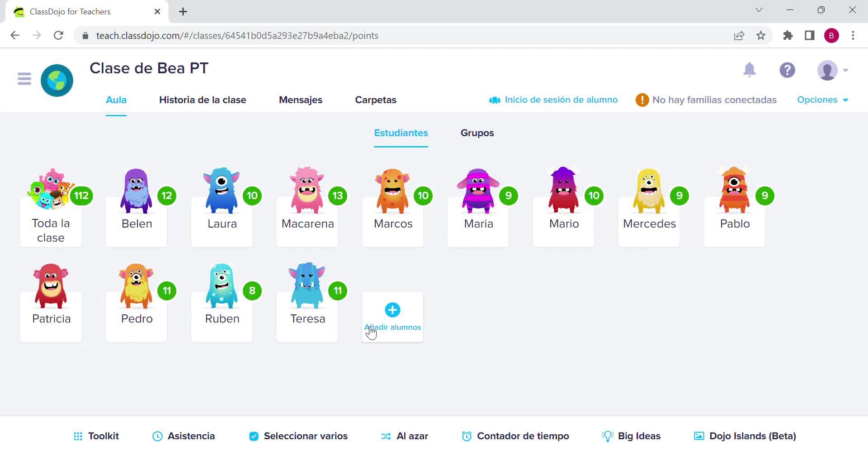Open the Carpetas tab

376,100
